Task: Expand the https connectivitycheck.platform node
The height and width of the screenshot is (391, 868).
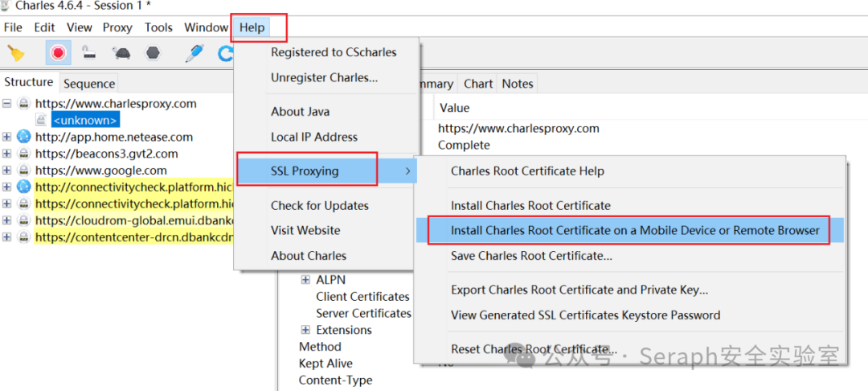Action: pos(6,204)
